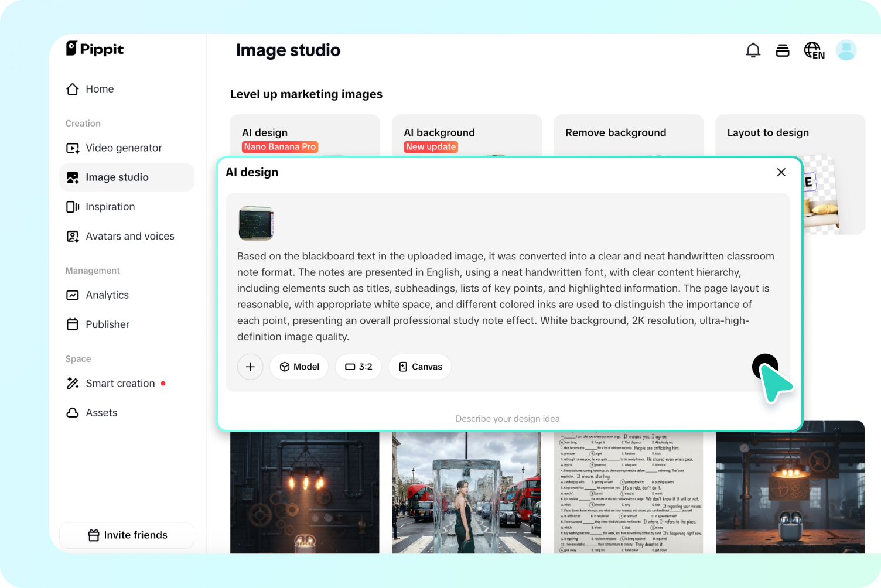881x588 pixels.
Task: Open the notifications bell
Action: pos(753,50)
